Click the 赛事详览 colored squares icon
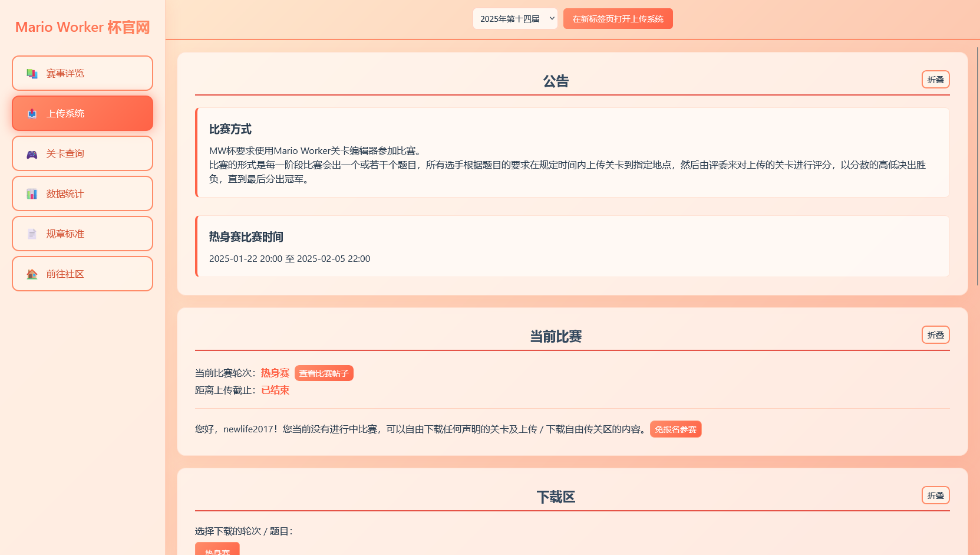 pos(32,73)
